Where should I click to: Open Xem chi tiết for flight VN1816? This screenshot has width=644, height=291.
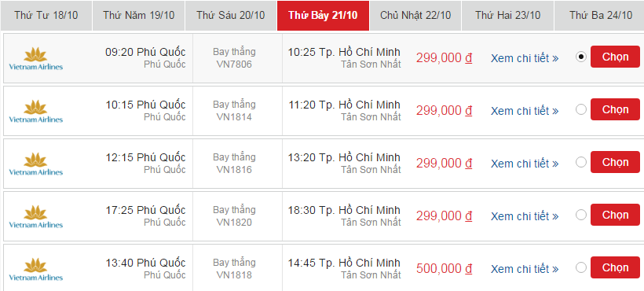coord(525,164)
